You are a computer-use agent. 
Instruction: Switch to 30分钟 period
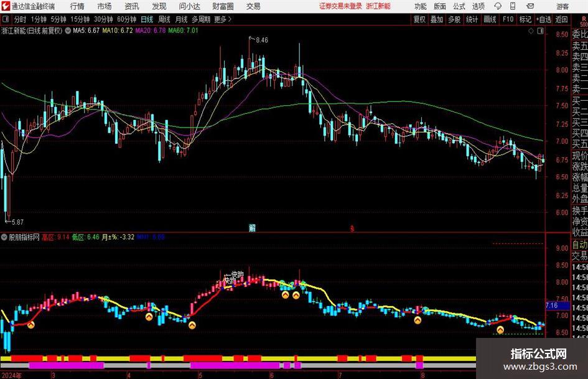103,19
